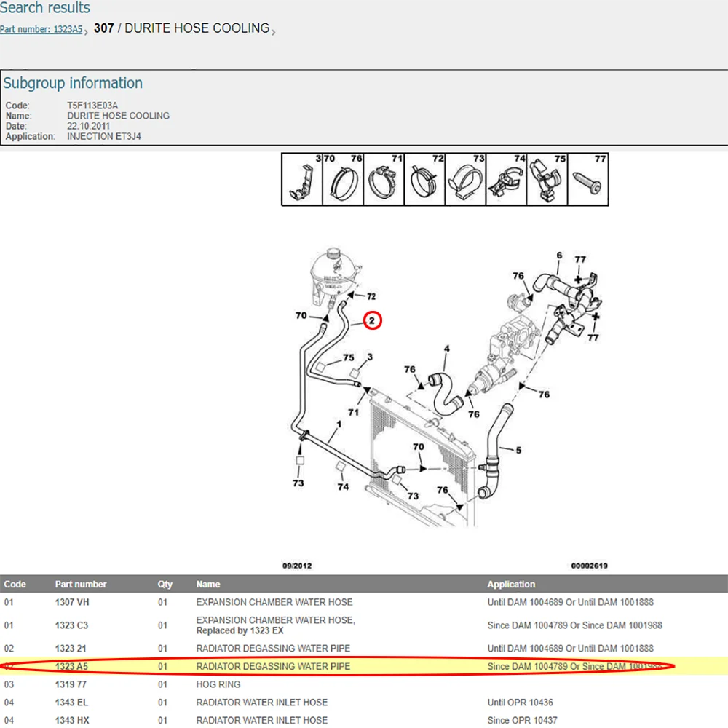Select part number 1343 HX

click(x=72, y=720)
